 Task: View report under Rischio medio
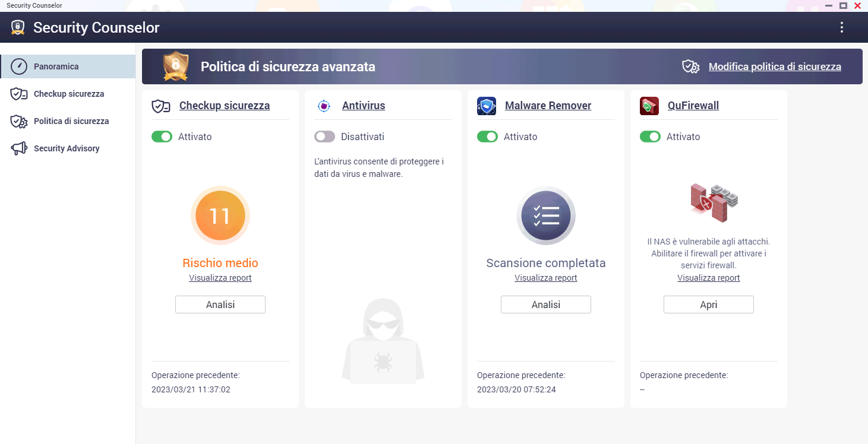pyautogui.click(x=220, y=278)
